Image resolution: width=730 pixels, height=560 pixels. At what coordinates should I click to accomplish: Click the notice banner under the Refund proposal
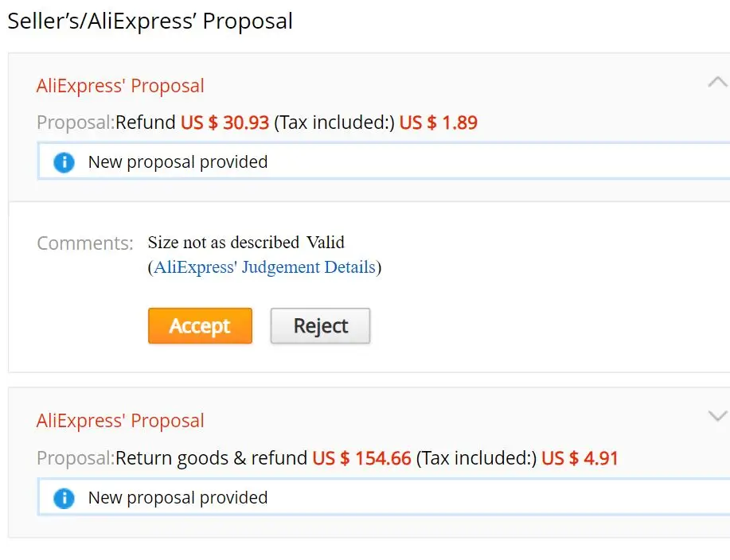click(x=382, y=162)
